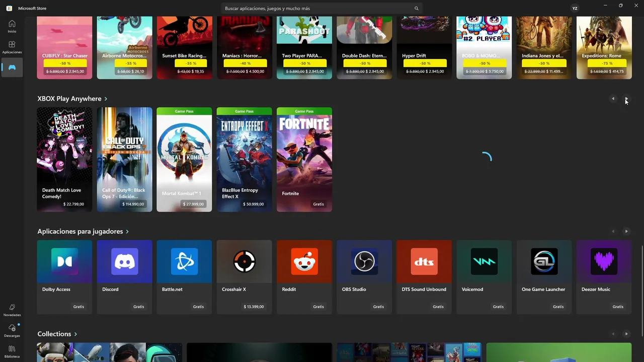Image resolution: width=644 pixels, height=362 pixels.
Task: Open the Expeditions: Rome deal card
Action: (604, 48)
